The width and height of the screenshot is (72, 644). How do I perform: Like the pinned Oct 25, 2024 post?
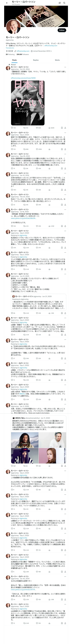coord(37,128)
